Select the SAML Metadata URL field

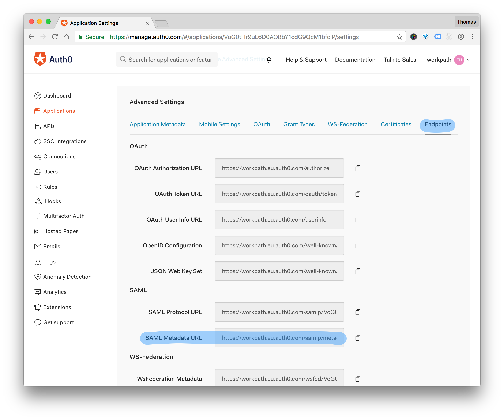pyautogui.click(x=279, y=338)
